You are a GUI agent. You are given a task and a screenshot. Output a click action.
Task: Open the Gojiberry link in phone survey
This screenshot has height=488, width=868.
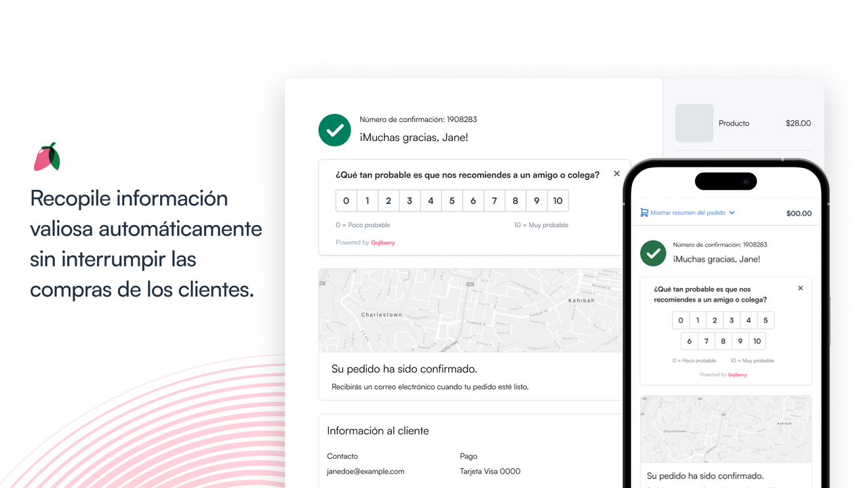point(738,375)
